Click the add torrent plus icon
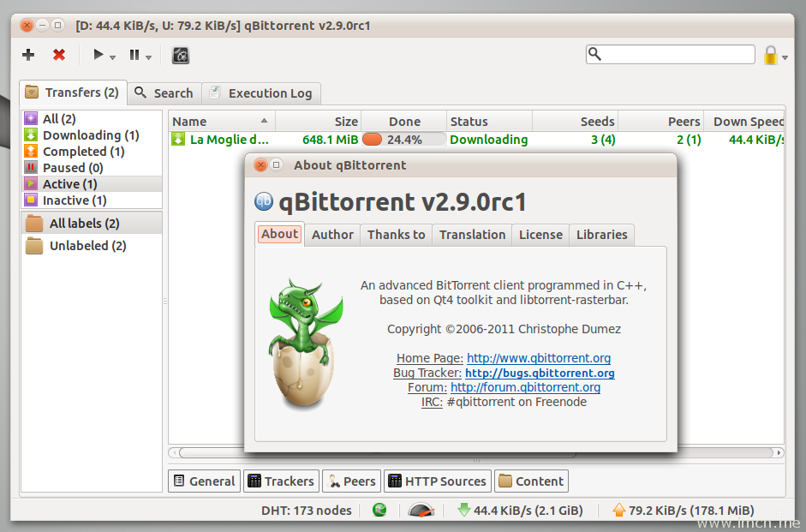The image size is (806, 532). click(28, 55)
